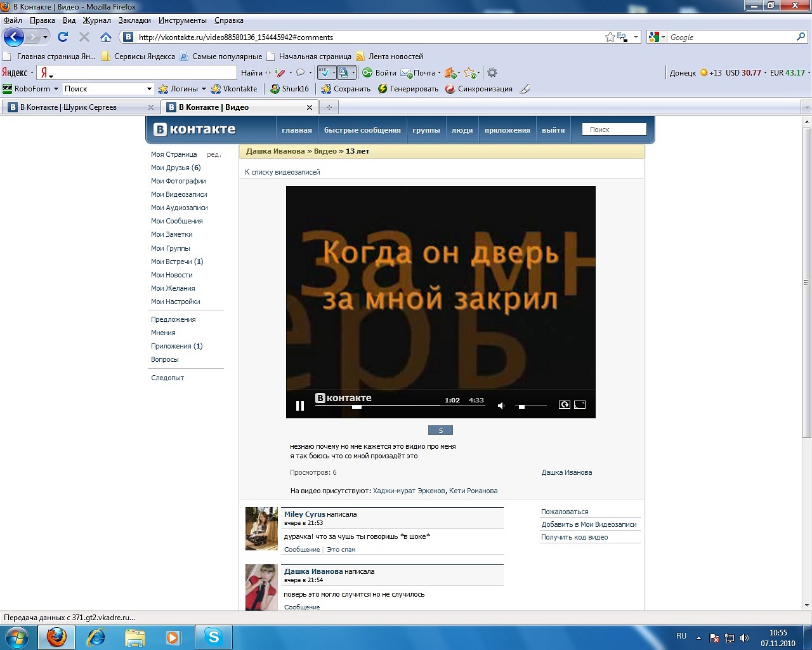Image resolution: width=812 pixels, height=650 pixels.
Task: Mute the video player volume icon
Action: click(x=501, y=406)
